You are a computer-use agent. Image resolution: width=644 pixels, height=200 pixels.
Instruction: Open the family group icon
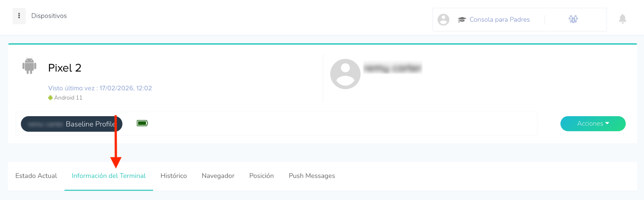[x=573, y=19]
